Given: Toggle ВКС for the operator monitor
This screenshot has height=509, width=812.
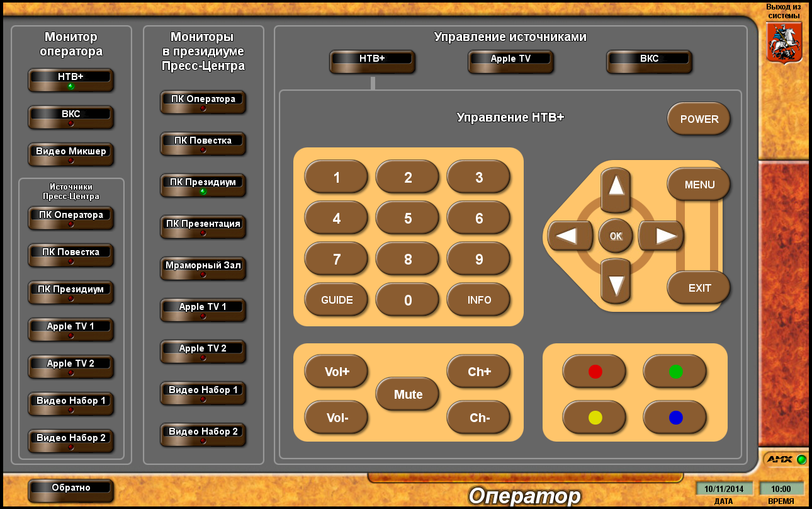Looking at the screenshot, I should click(x=70, y=117).
